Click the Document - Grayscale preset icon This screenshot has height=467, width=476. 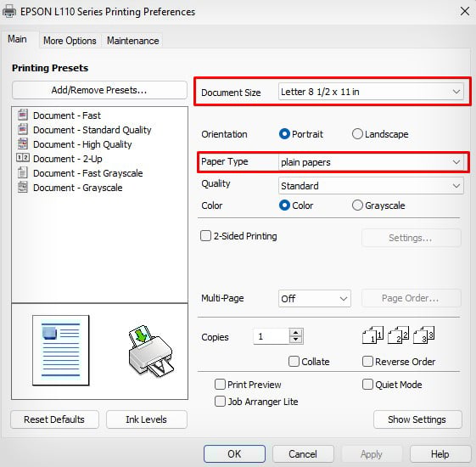coord(22,187)
